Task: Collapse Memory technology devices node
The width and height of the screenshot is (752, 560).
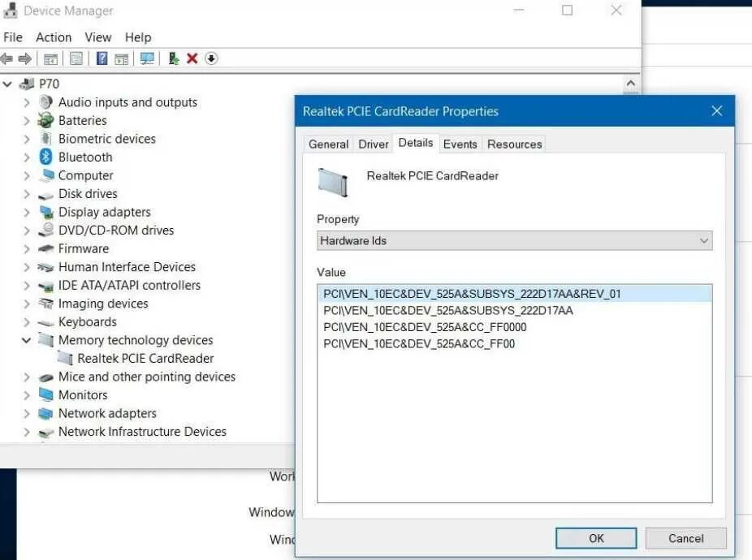Action: 26,340
